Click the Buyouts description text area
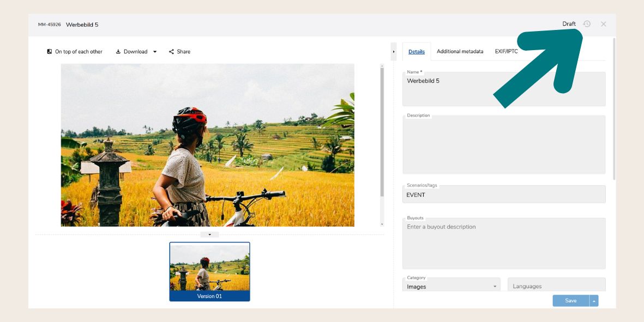The image size is (644, 322). click(x=503, y=244)
